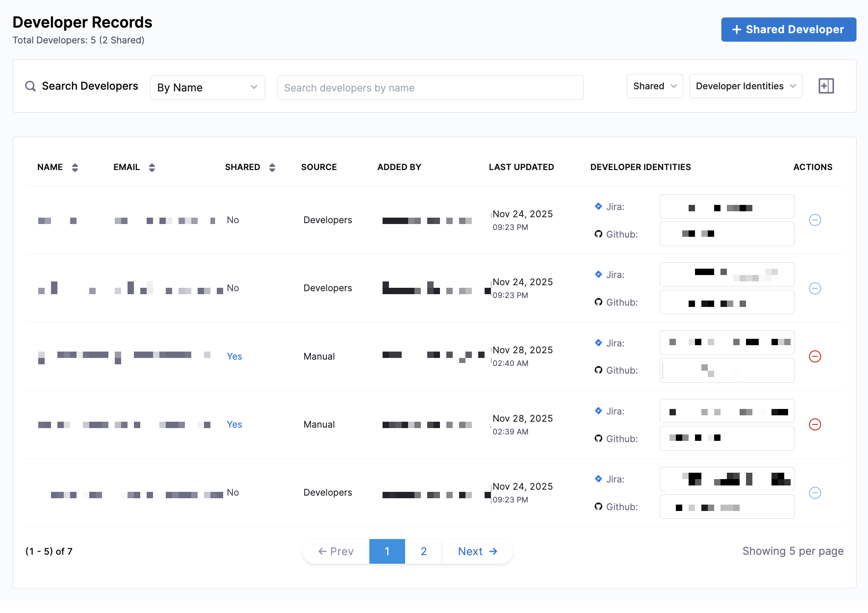Image resolution: width=868 pixels, height=613 pixels.
Task: Click red remove icon for Nov 28 02:39 AM row
Action: coord(814,424)
